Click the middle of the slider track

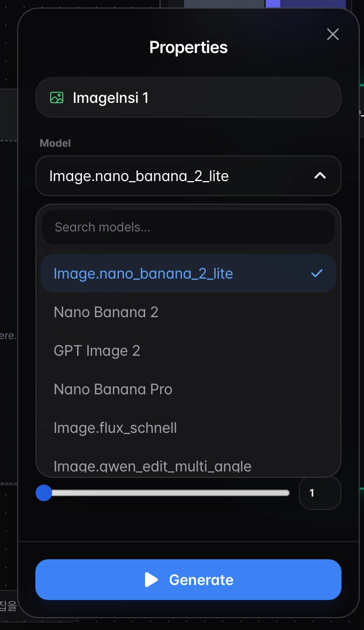tap(166, 493)
